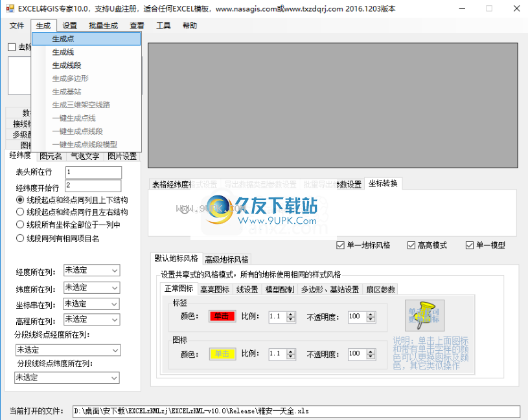The height and width of the screenshot is (420, 528).
Task: Switch to the 图片设置 tab
Action: tap(122, 157)
